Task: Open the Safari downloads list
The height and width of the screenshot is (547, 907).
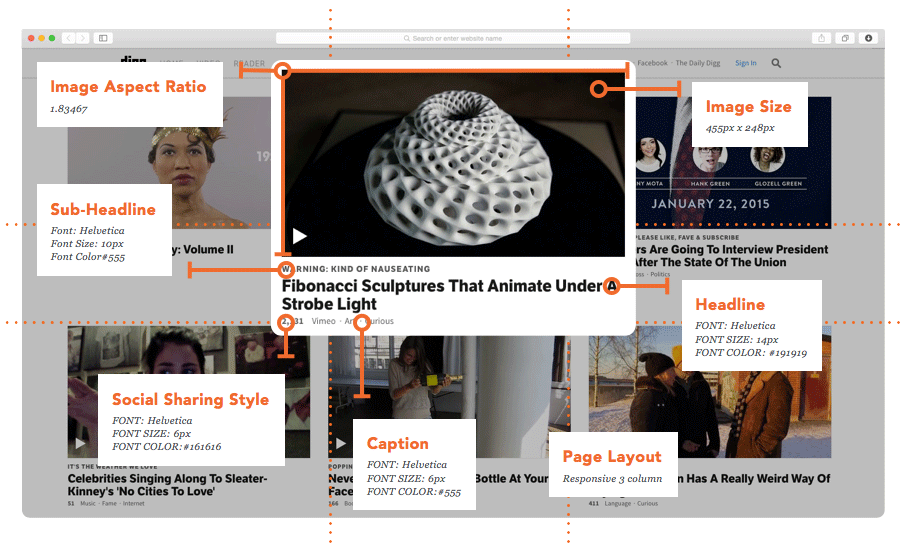Action: point(868,38)
